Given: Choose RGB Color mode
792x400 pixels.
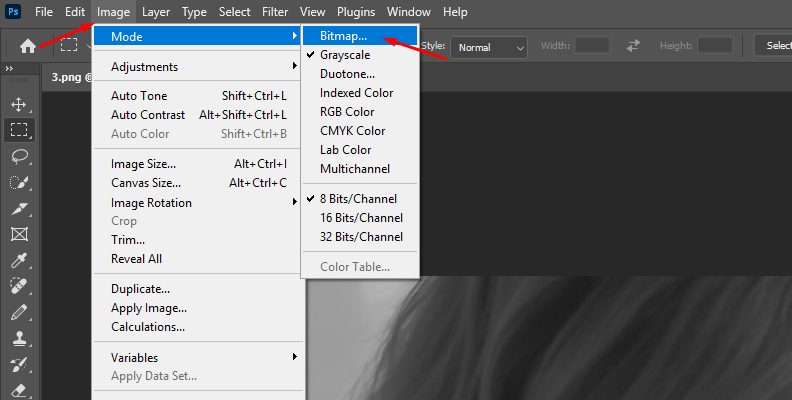Looking at the screenshot, I should point(360,112).
